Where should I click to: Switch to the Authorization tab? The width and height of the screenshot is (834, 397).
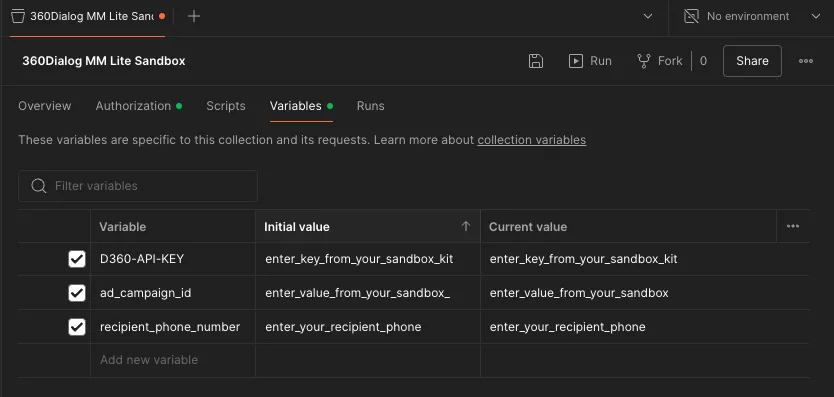(138, 106)
